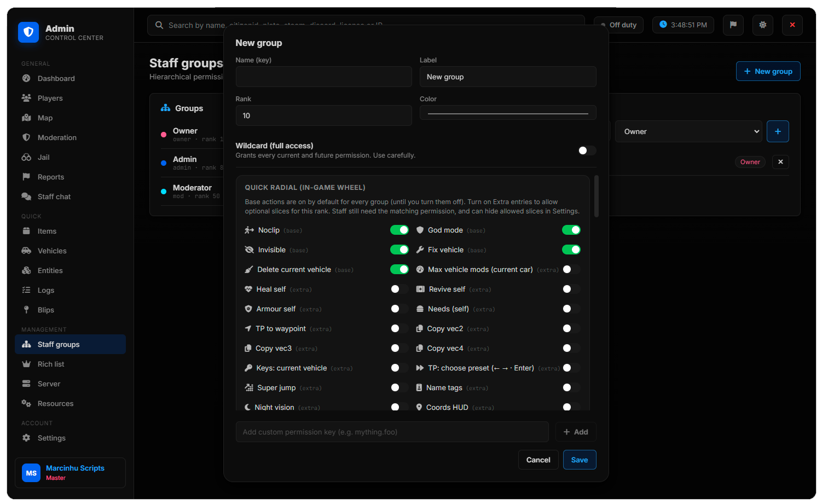The height and width of the screenshot is (504, 828).
Task: Open the Color picker field
Action: [508, 113]
